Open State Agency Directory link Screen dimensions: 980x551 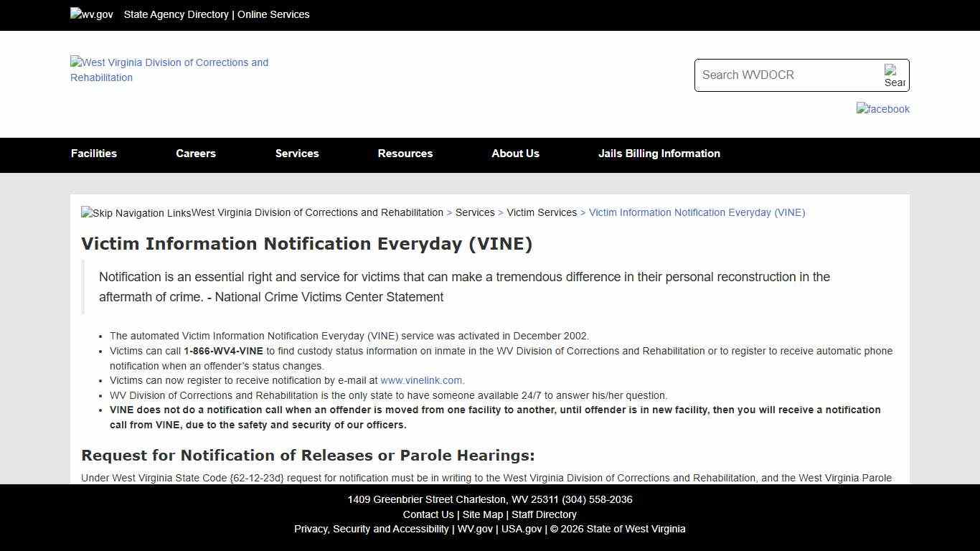click(x=176, y=14)
